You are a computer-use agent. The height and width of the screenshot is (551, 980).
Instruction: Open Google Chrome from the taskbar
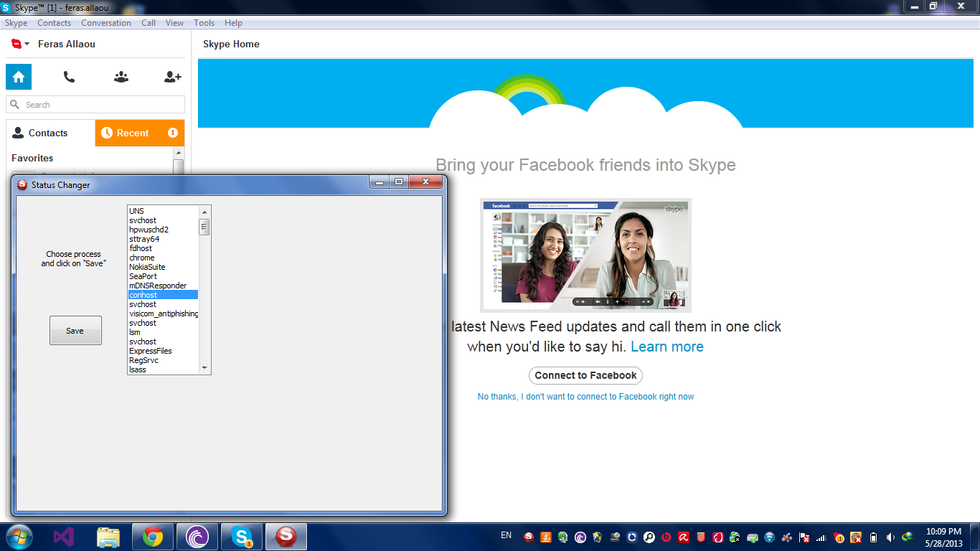(x=152, y=537)
